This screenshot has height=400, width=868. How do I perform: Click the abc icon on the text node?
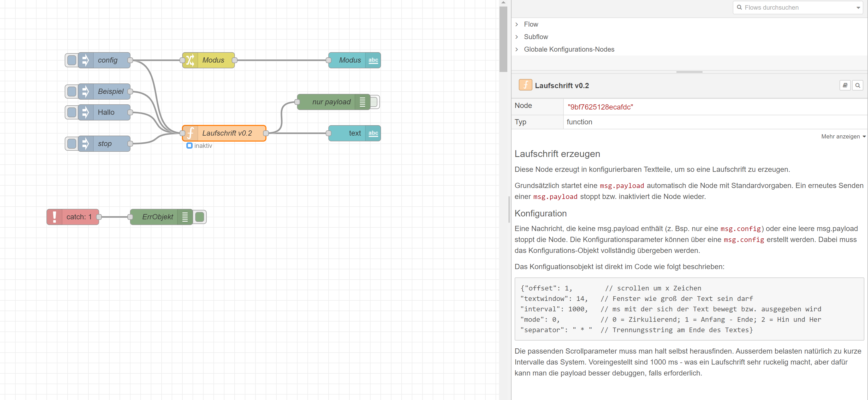[373, 133]
